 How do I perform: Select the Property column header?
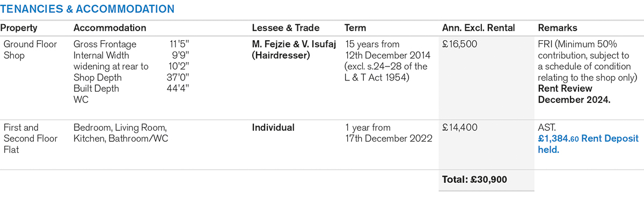click(19, 28)
